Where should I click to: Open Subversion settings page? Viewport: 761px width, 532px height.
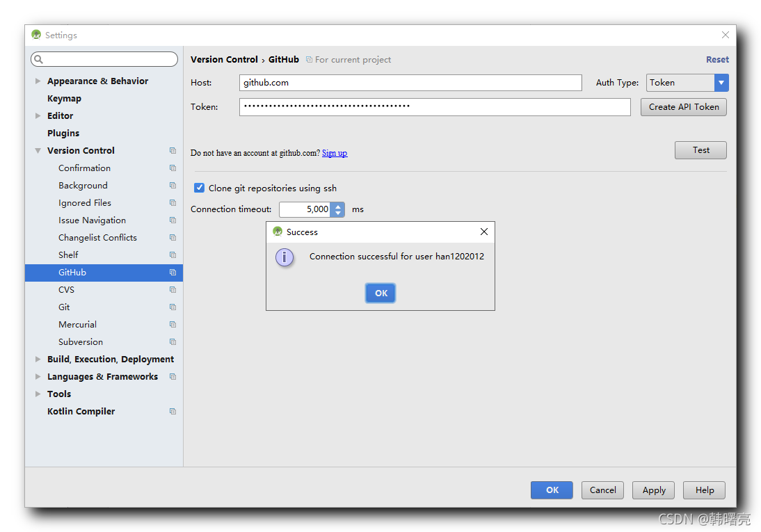pos(81,341)
